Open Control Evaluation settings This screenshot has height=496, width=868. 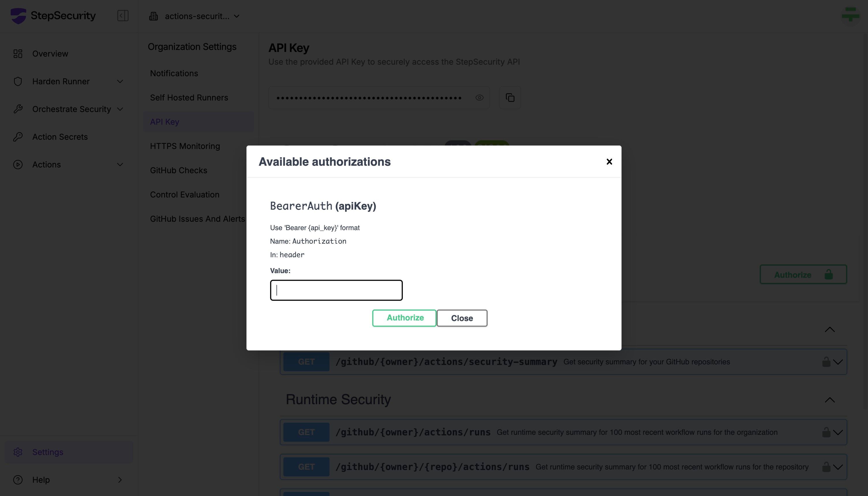(x=184, y=195)
